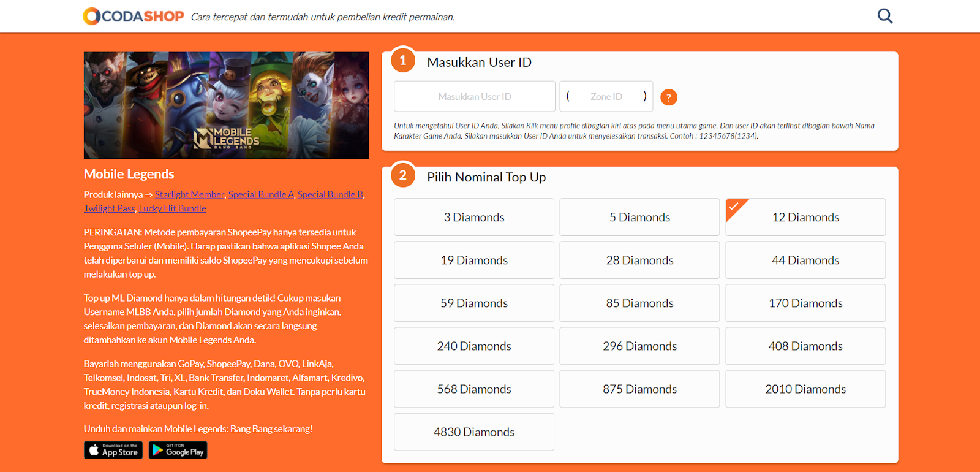
Task: Select the 3 Diamonds option
Action: [474, 217]
